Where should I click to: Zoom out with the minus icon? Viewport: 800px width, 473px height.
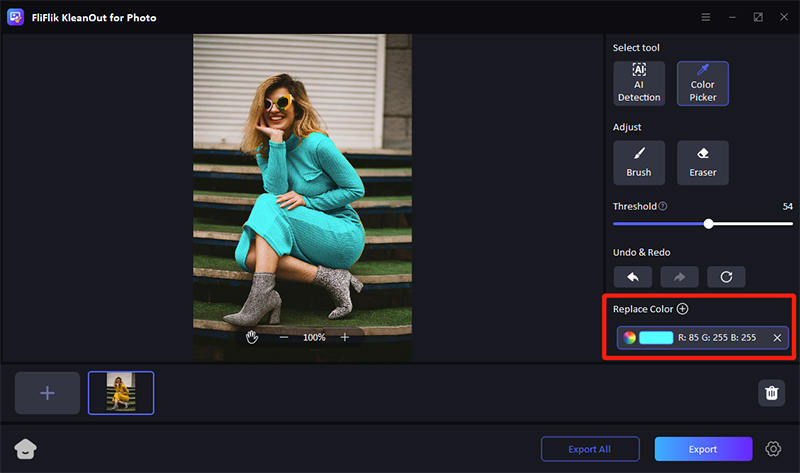284,337
